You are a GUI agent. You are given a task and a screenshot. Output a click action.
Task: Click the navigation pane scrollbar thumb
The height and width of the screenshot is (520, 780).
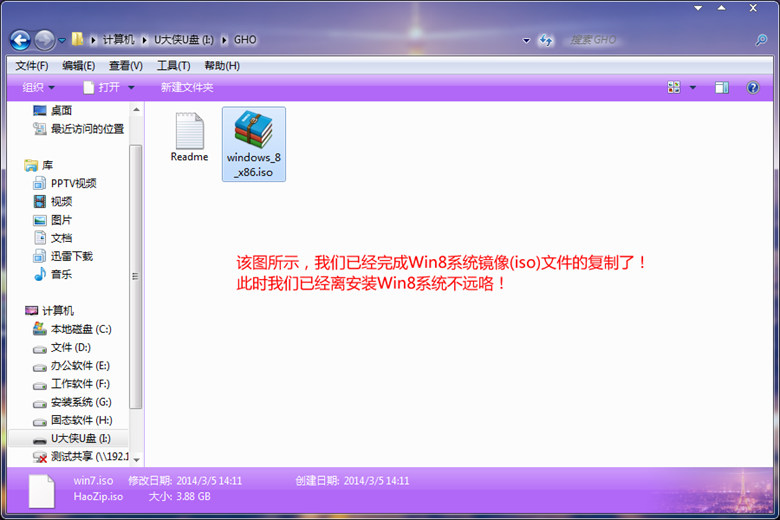(x=136, y=277)
